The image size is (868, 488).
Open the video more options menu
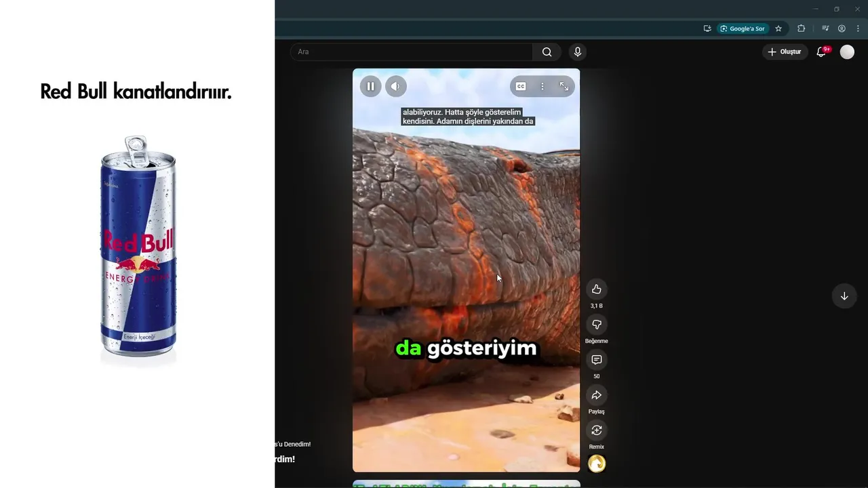542,86
